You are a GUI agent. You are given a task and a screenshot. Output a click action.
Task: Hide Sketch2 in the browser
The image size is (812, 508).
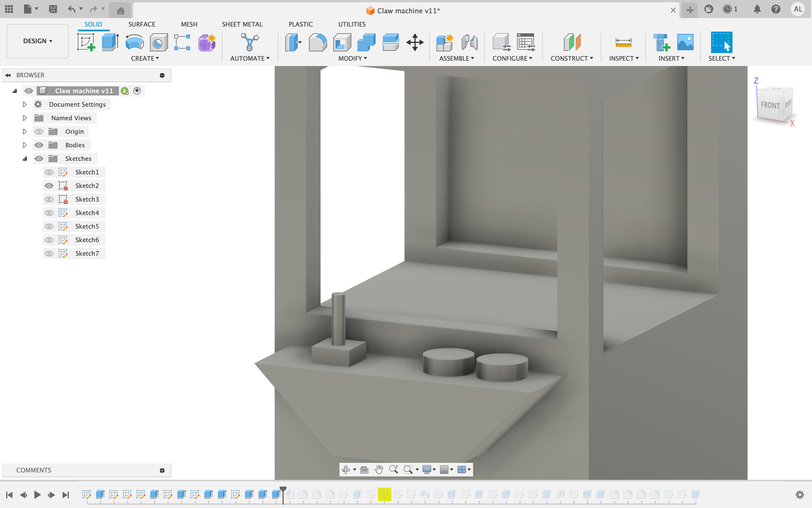coord(49,186)
